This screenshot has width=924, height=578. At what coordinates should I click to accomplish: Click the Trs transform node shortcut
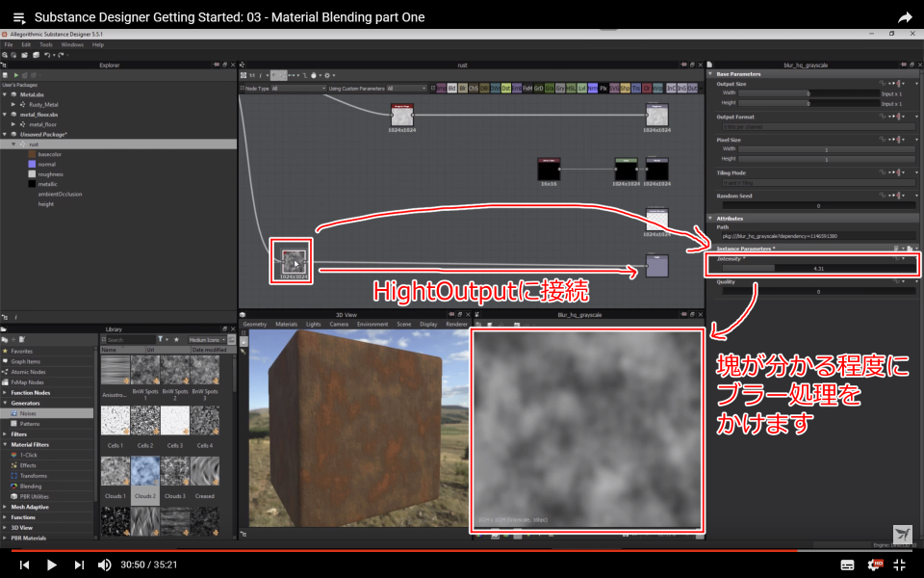(636, 89)
